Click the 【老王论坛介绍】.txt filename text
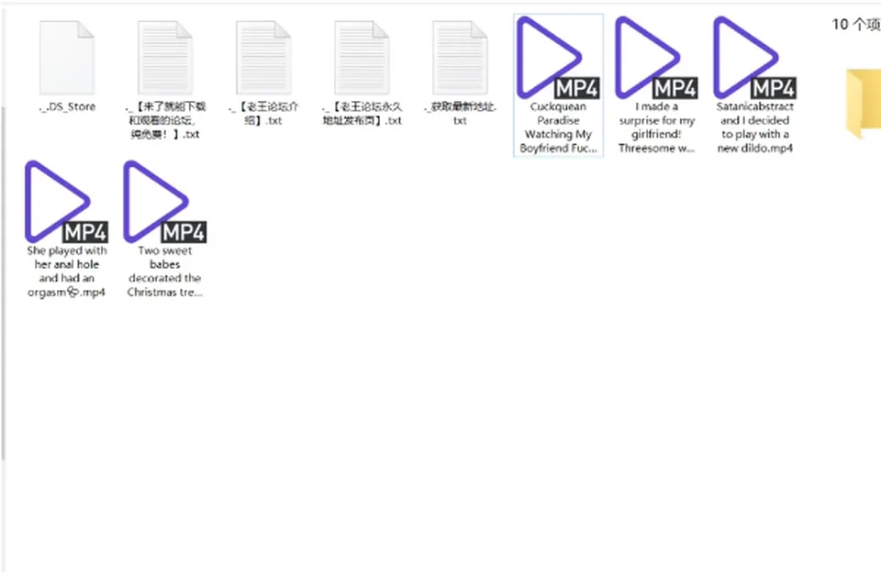Image resolution: width=881 pixels, height=588 pixels. pos(263,114)
